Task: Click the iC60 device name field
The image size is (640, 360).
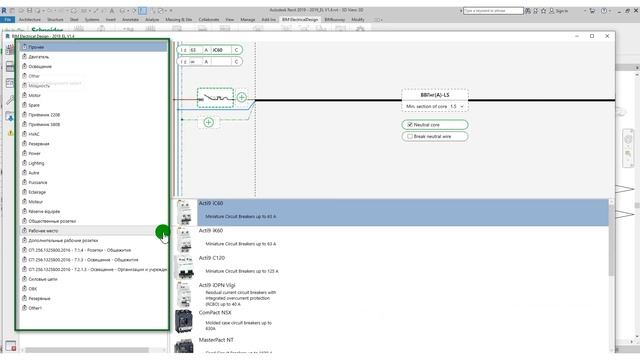Action: 220,50
